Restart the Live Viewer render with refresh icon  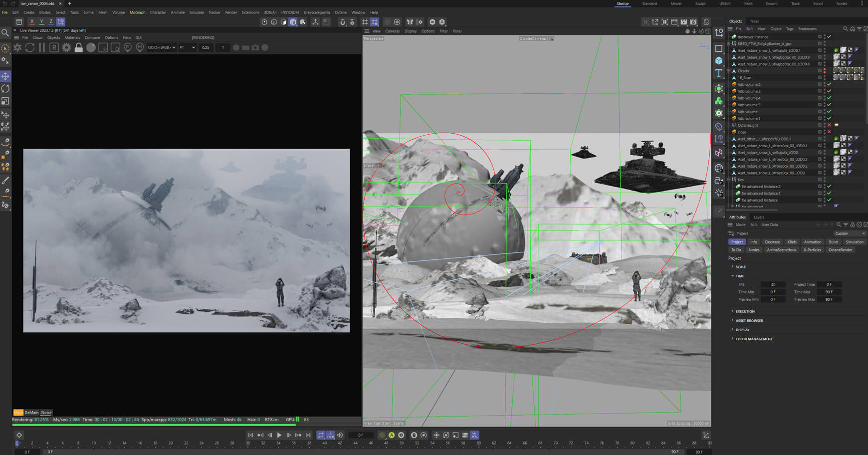30,47
